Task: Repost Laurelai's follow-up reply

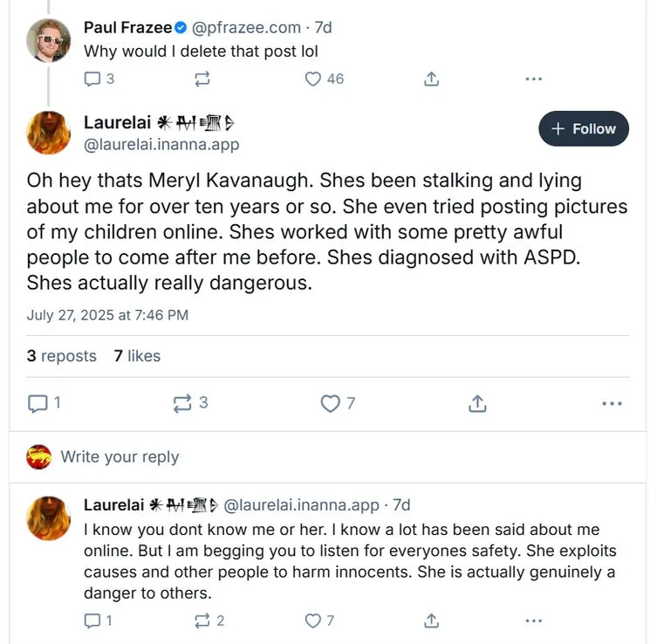Action: click(202, 620)
